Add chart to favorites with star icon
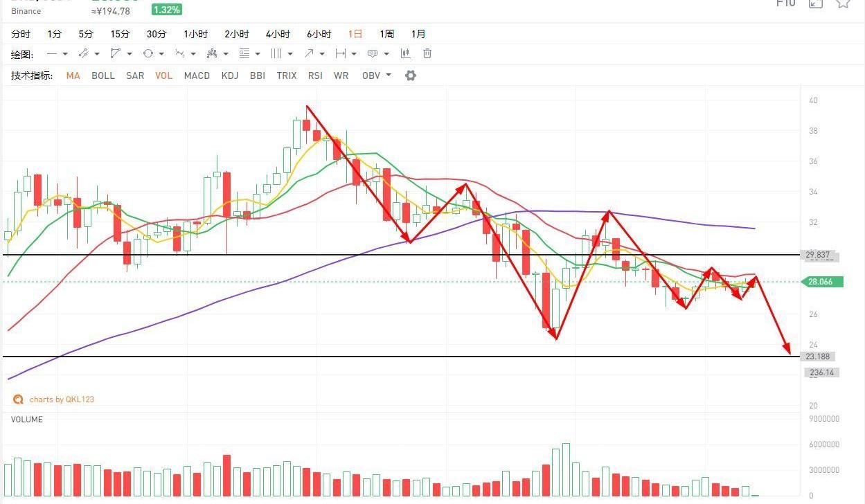 coord(843,3)
